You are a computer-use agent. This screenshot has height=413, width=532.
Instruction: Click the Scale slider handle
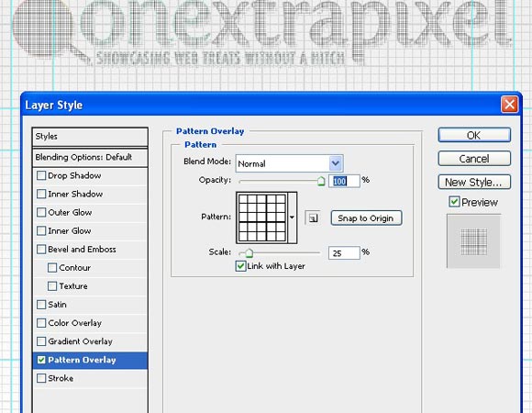(249, 253)
